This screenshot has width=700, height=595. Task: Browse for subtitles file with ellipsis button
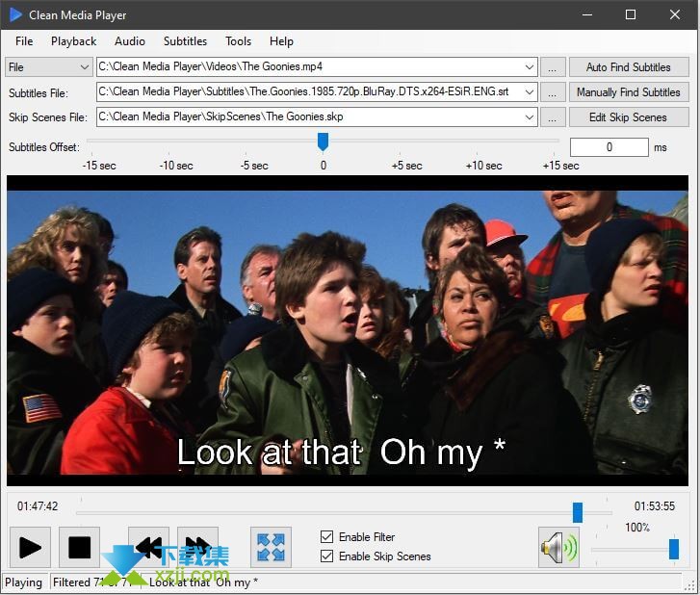553,92
